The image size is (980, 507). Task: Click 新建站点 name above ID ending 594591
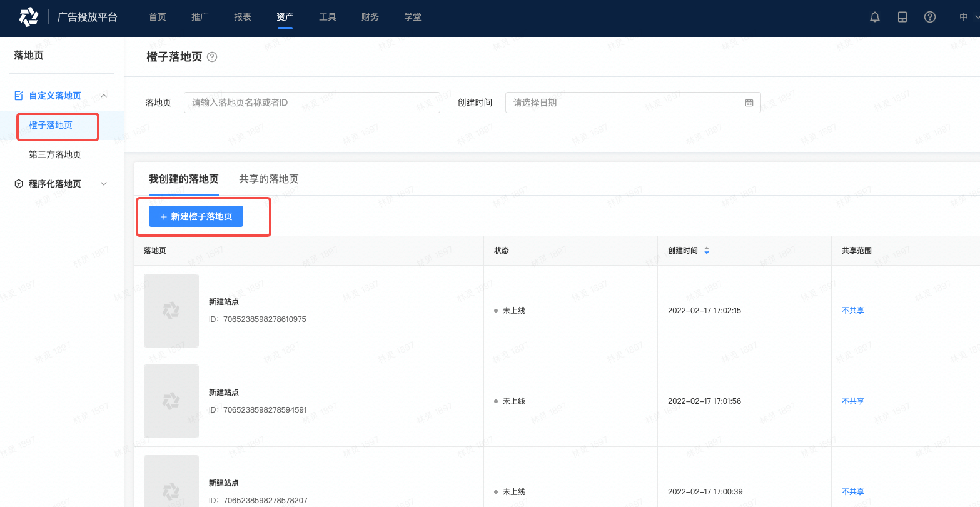click(x=224, y=393)
